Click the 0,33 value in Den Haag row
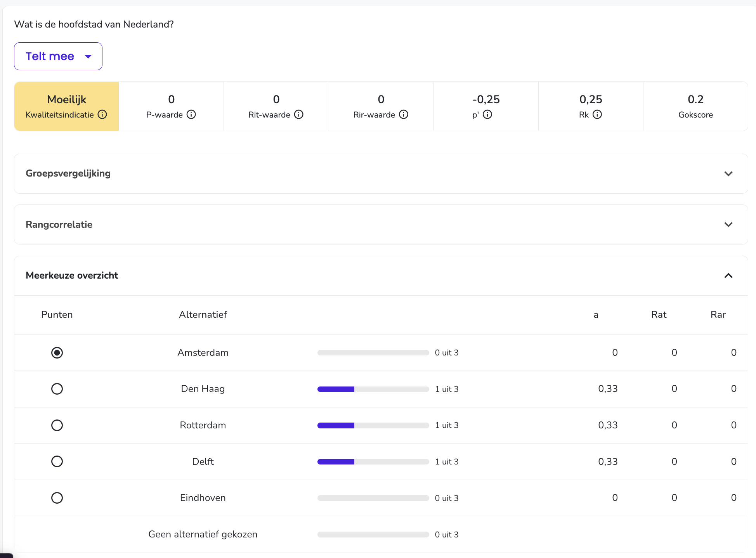 (x=608, y=389)
